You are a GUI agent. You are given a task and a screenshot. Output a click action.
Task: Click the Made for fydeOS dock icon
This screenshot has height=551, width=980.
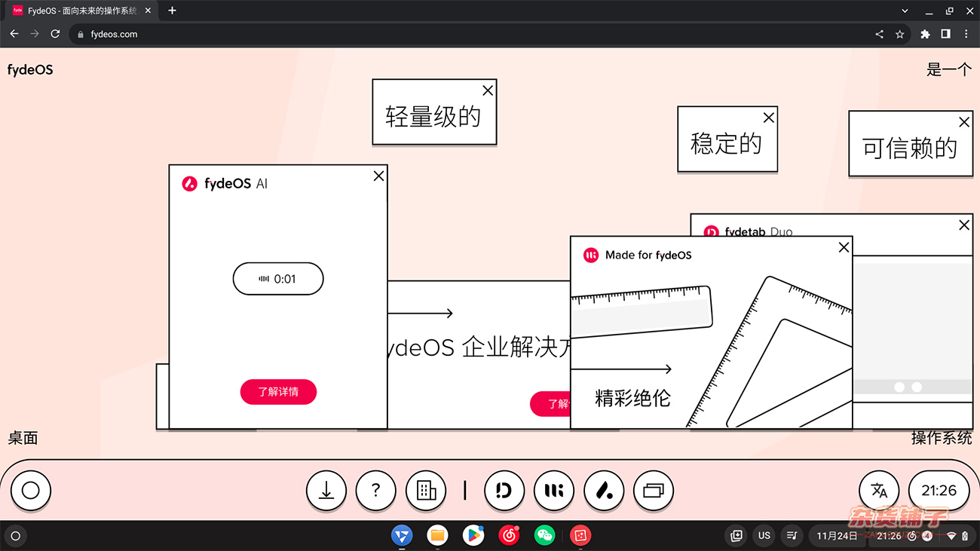pyautogui.click(x=554, y=491)
